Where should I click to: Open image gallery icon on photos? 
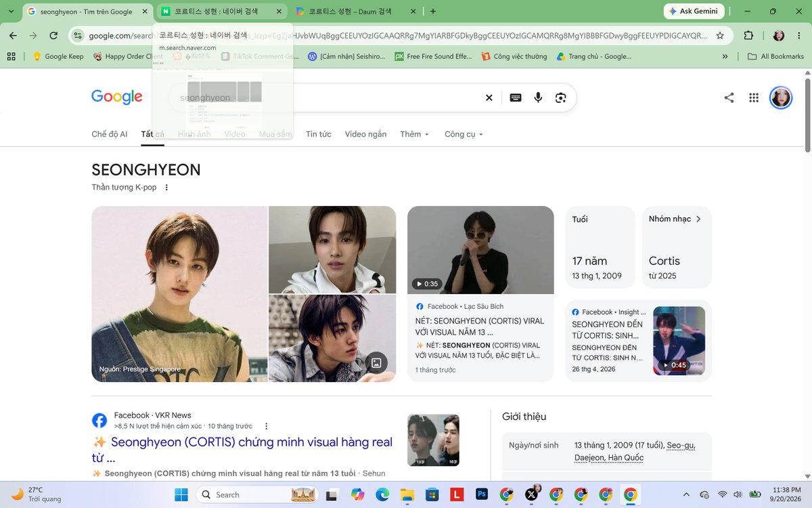click(376, 363)
